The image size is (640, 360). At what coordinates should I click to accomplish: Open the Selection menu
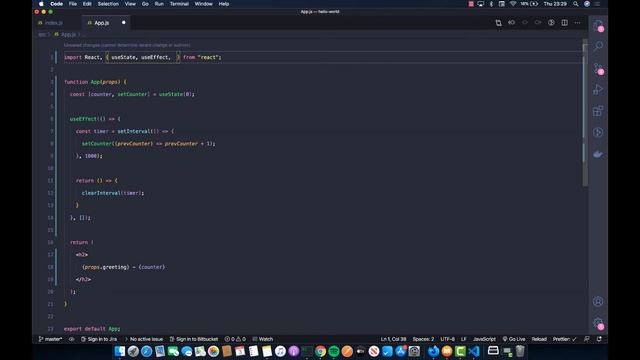[108, 4]
